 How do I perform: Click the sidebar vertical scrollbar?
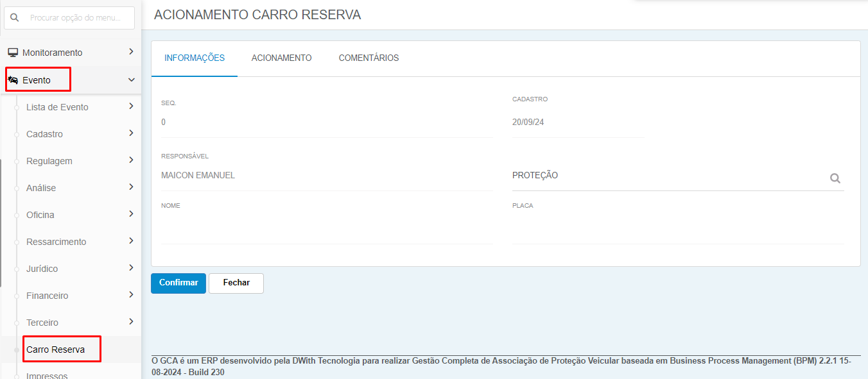click(1, 223)
